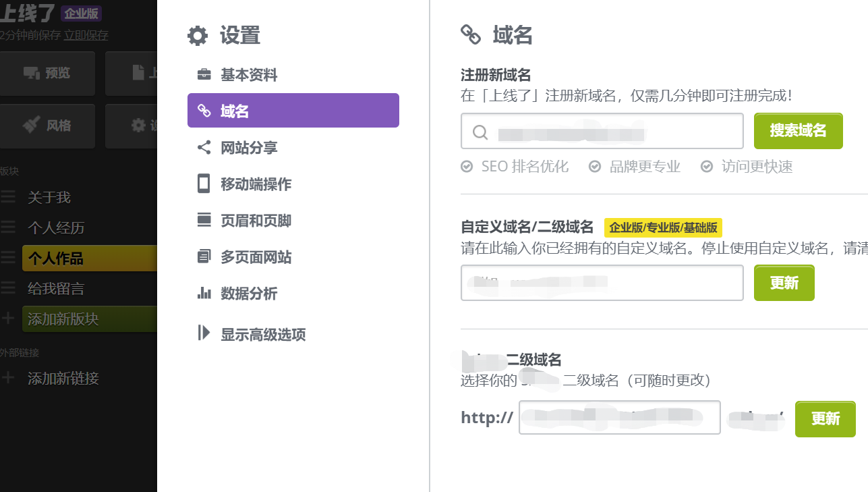Click the 访问更快速 check mark
This screenshot has height=492, width=868.
coord(706,166)
